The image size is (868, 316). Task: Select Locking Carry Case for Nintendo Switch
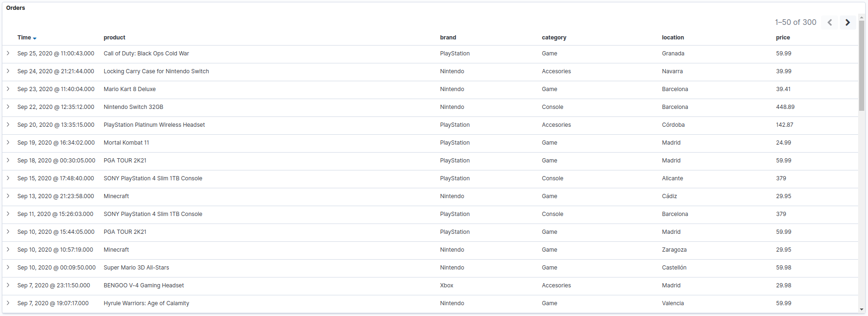click(x=156, y=71)
